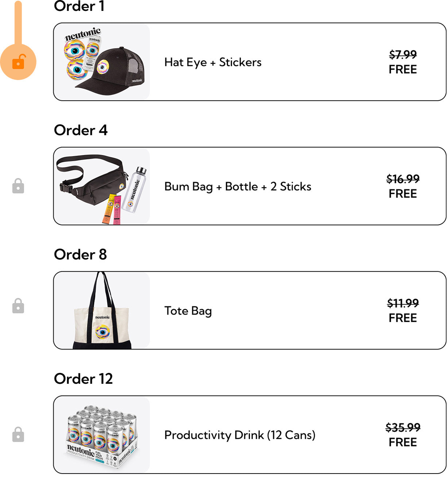Viewport: 448px width, 487px height.
Task: Open the Hat Eye + Stickers product image
Action: pyautogui.click(x=102, y=62)
